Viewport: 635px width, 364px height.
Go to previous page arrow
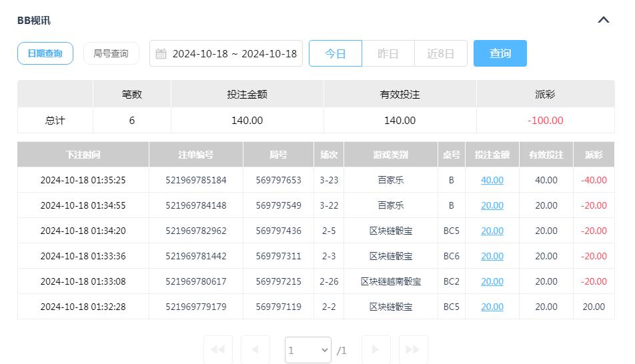click(x=255, y=349)
